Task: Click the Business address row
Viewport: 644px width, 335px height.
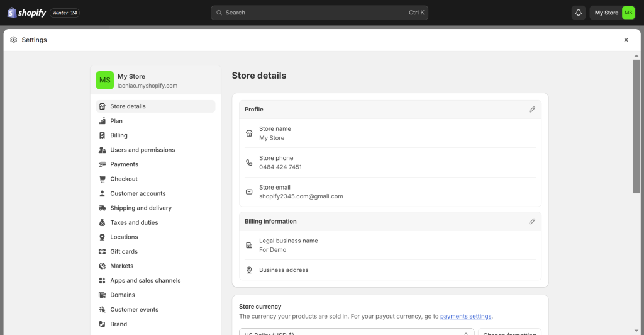Action: [390, 270]
